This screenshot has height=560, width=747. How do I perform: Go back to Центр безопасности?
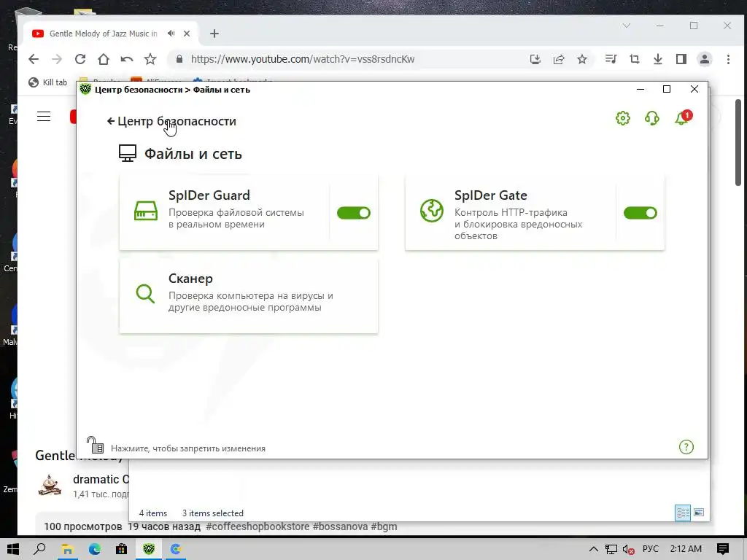[x=171, y=122]
